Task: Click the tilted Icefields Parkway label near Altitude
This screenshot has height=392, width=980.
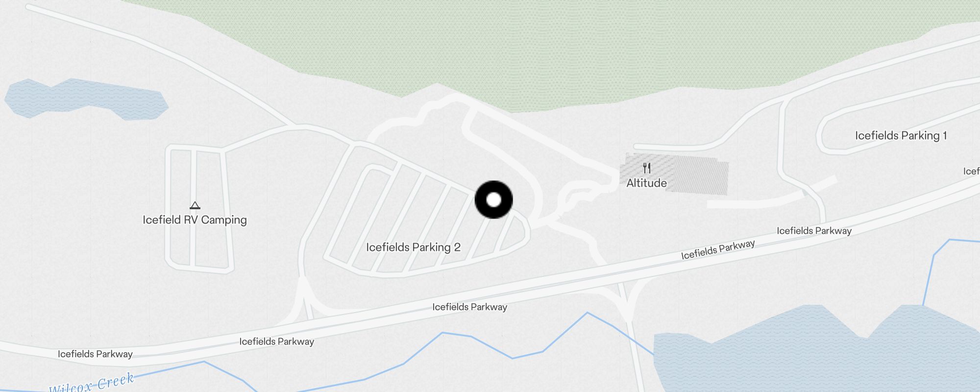Action: 718,249
